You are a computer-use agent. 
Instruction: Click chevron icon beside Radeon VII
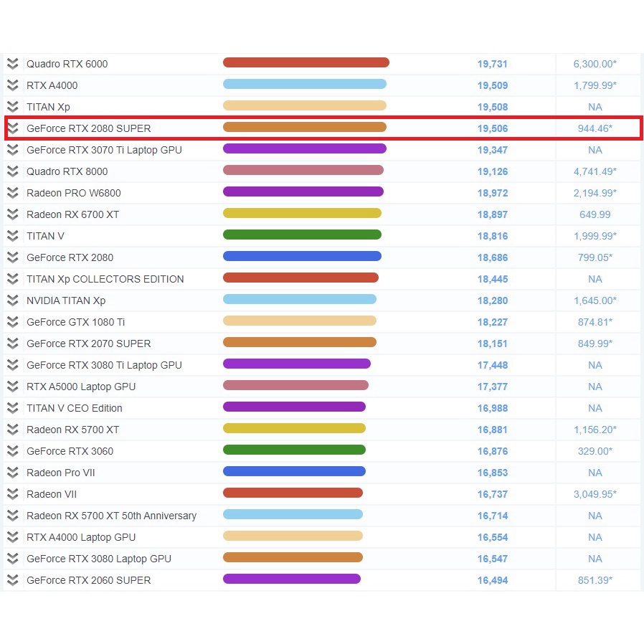click(13, 494)
